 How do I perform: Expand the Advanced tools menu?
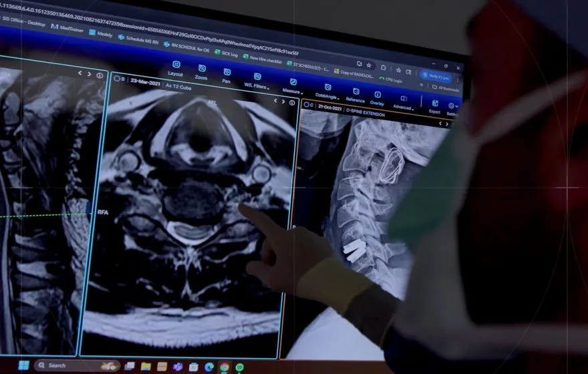coord(404,102)
